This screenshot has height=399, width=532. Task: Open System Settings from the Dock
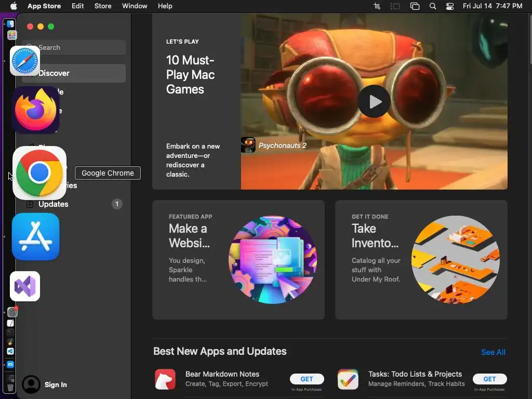[12, 312]
